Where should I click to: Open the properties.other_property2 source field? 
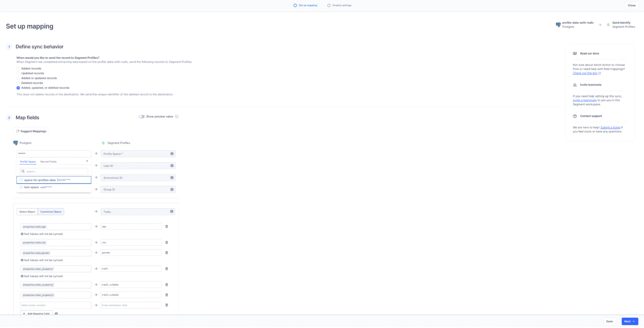click(x=56, y=285)
